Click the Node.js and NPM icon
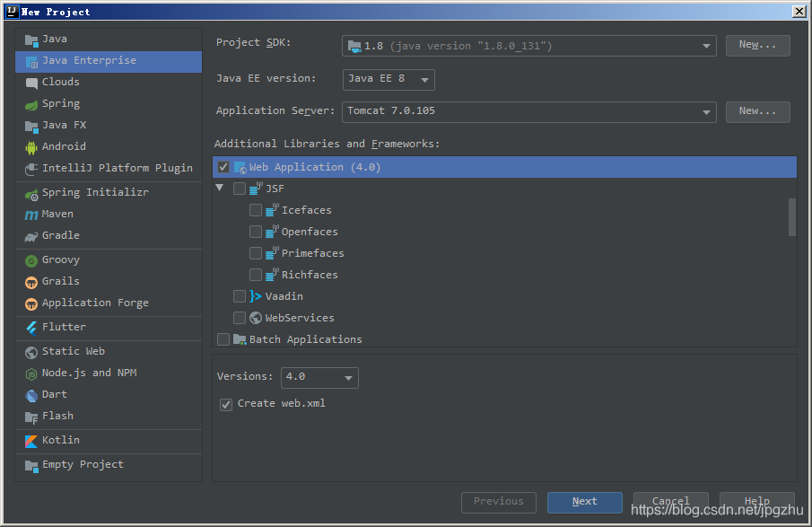812x527 pixels. [x=31, y=373]
